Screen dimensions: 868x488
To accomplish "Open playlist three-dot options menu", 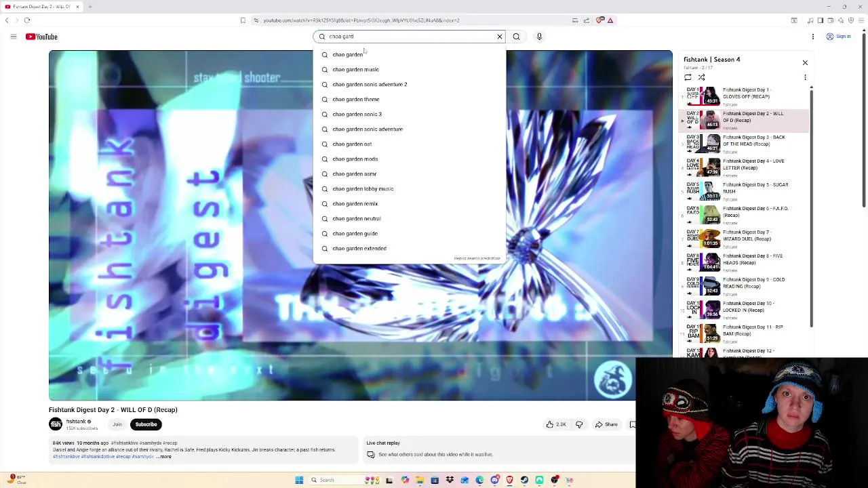I will [x=805, y=77].
